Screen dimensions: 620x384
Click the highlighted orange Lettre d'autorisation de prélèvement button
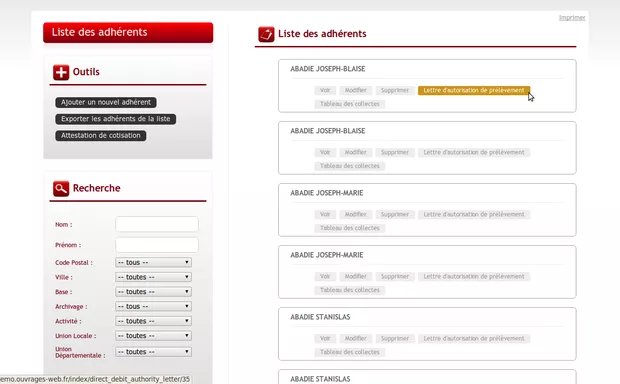click(x=474, y=91)
